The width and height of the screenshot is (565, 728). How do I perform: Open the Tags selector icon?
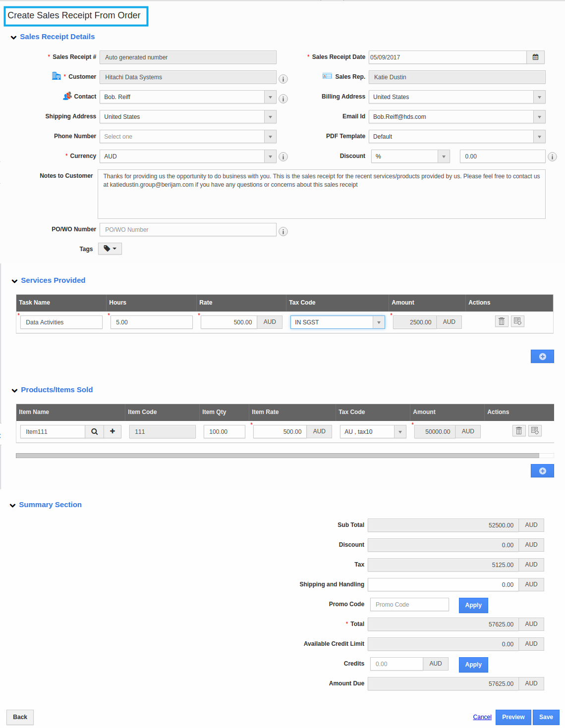click(x=110, y=249)
